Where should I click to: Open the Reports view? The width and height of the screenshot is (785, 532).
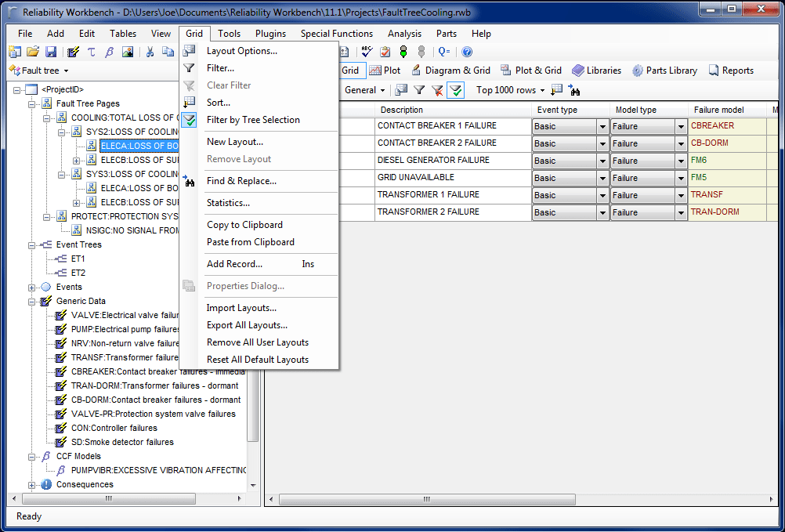pyautogui.click(x=731, y=71)
